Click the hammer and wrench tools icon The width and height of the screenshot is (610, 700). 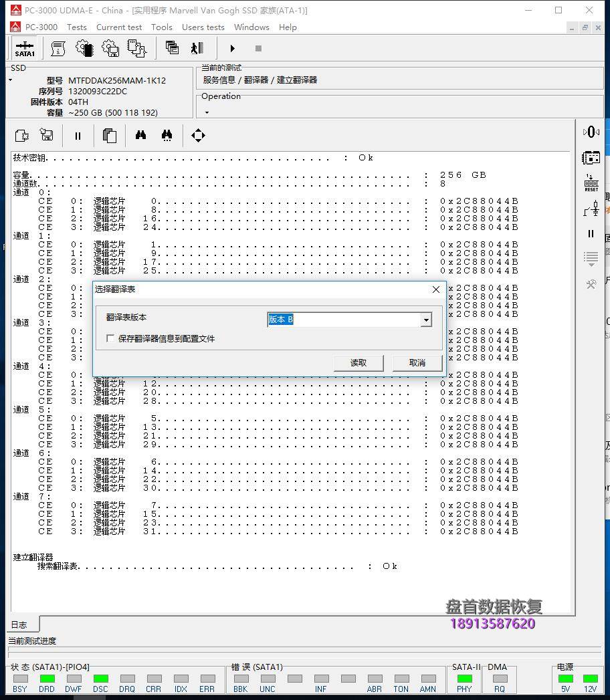tap(591, 284)
